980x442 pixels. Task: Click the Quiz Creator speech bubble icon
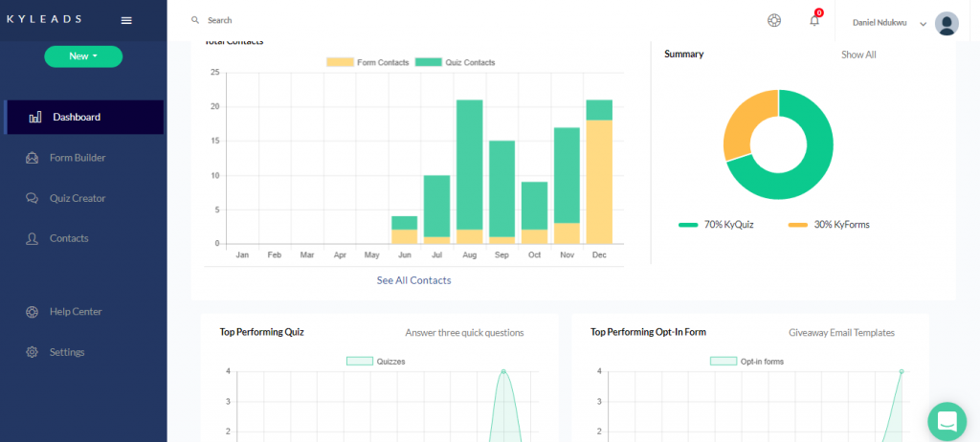click(x=32, y=198)
